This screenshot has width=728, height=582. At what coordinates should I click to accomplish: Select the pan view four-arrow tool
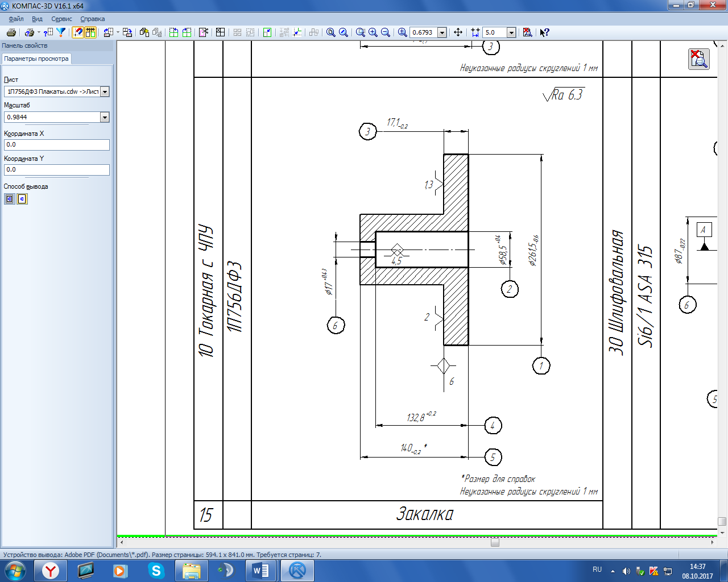click(458, 32)
